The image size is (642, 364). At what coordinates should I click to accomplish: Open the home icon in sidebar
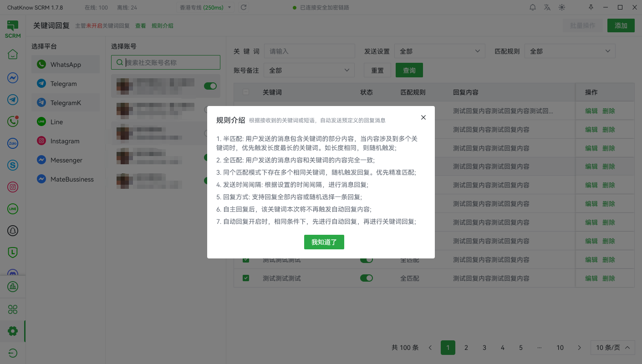(x=13, y=54)
